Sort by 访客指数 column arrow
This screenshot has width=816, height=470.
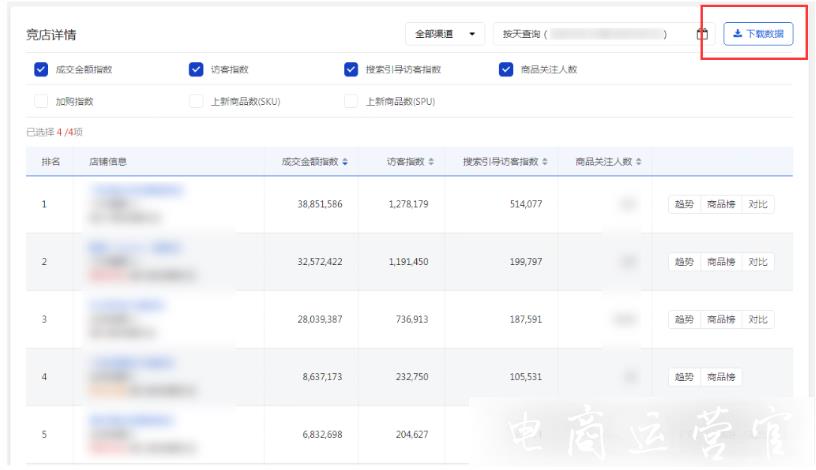[431, 161]
